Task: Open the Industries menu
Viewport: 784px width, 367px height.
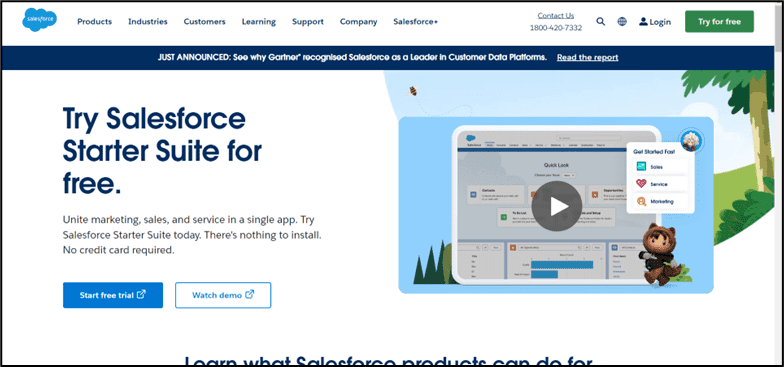Action: [x=148, y=22]
